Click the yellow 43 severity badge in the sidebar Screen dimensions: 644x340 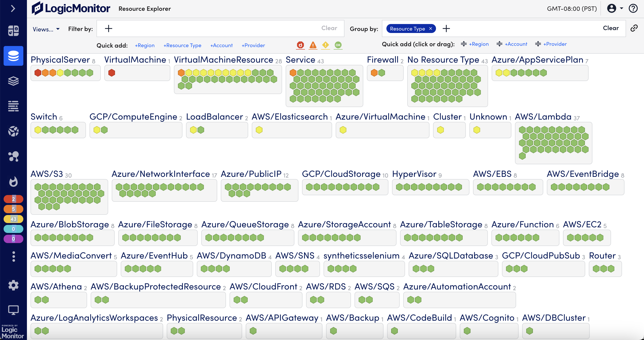click(13, 219)
